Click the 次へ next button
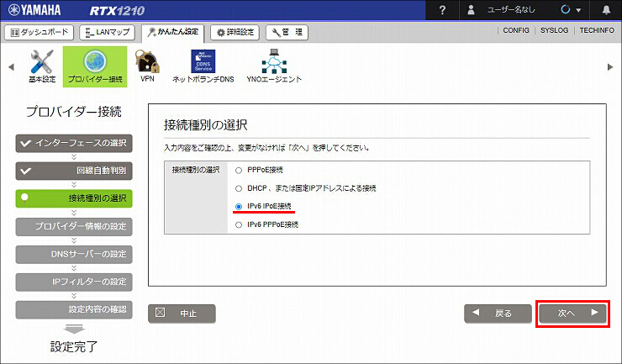The image size is (622, 364). click(x=572, y=314)
